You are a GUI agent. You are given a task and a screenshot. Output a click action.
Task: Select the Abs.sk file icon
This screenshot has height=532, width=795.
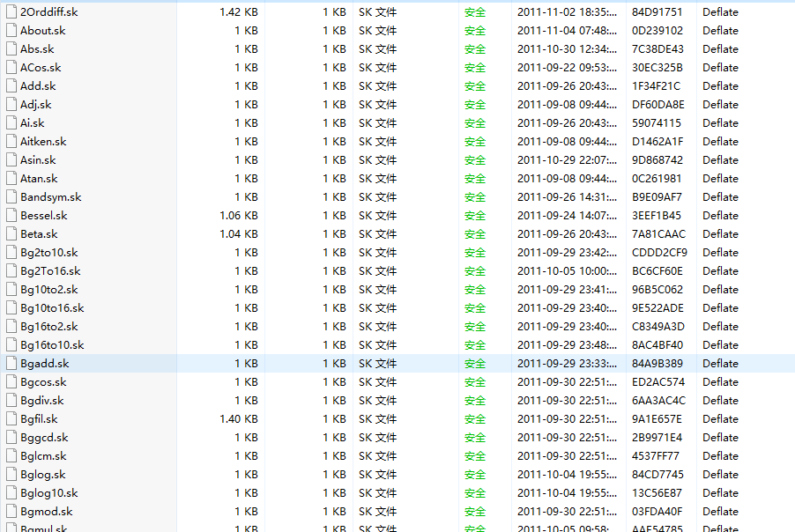point(11,48)
